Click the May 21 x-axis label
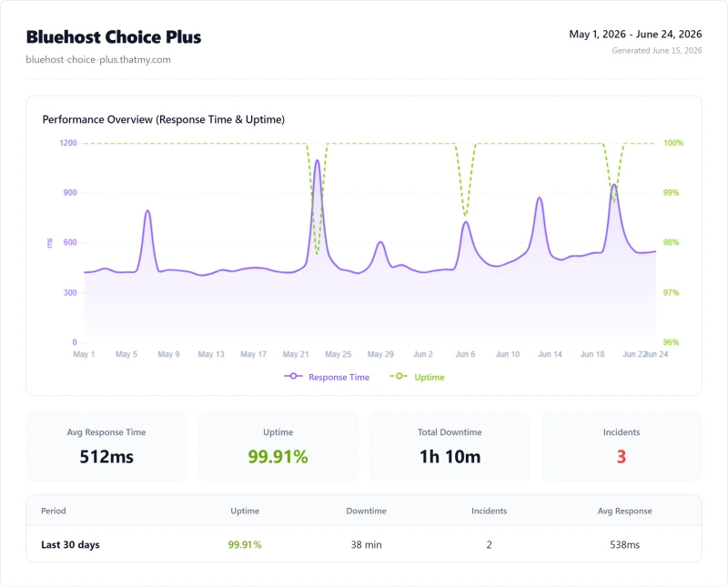The image size is (728, 587). 296,354
